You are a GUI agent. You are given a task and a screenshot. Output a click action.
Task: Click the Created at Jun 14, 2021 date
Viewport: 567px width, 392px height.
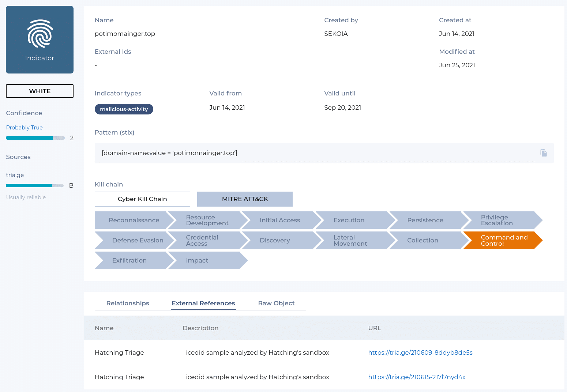pyautogui.click(x=457, y=34)
